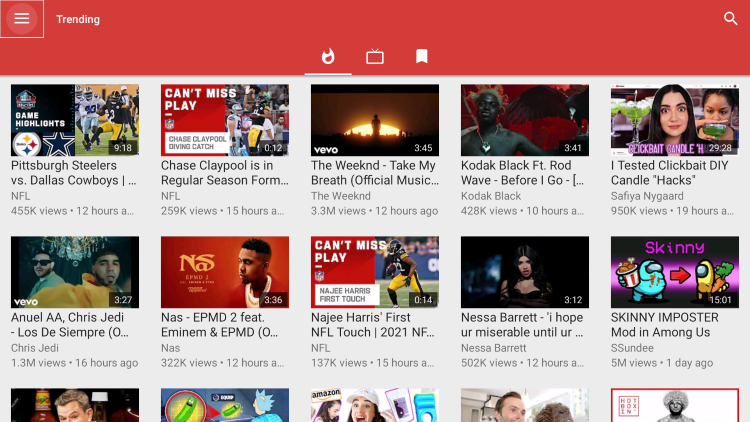Open Steelers vs. Cowboys highlights thumbnail
Image resolution: width=750 pixels, height=422 pixels.
[75, 120]
